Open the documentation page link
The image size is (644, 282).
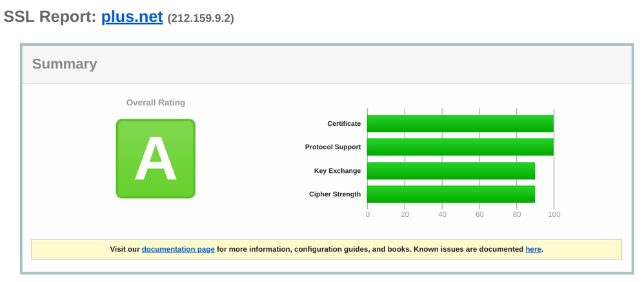click(178, 249)
